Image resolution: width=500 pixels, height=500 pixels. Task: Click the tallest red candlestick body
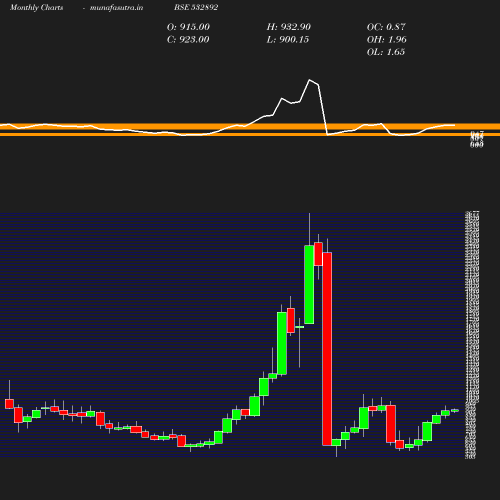[x=327, y=349]
